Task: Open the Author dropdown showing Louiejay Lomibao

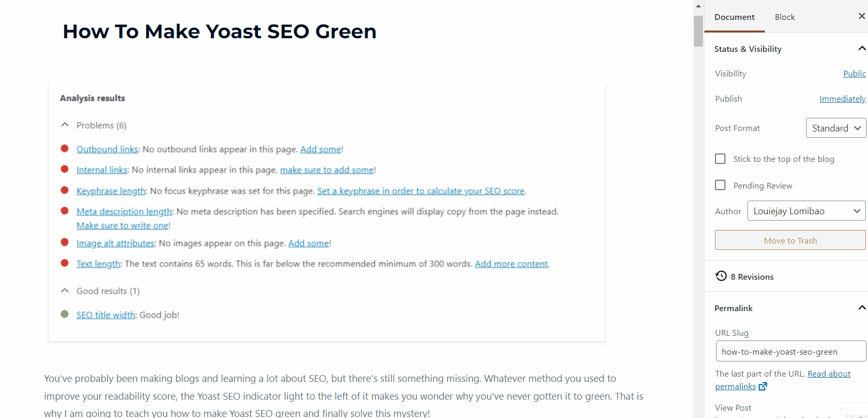Action: [806, 211]
